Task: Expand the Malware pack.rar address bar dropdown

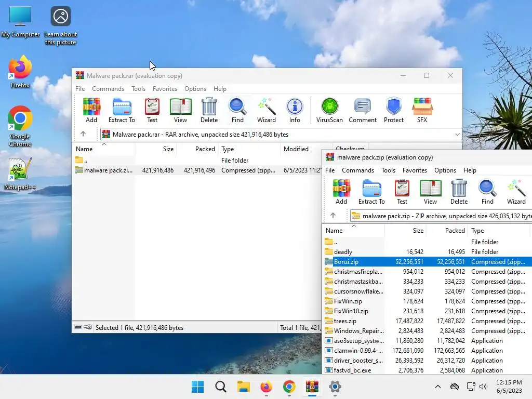Action: tap(457, 135)
